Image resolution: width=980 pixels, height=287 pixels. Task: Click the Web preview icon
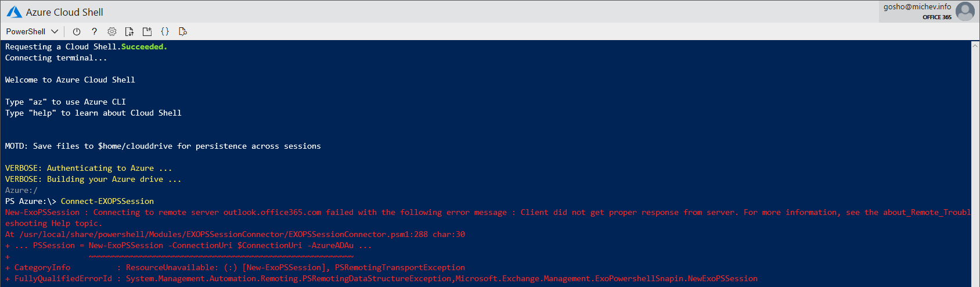point(182,31)
